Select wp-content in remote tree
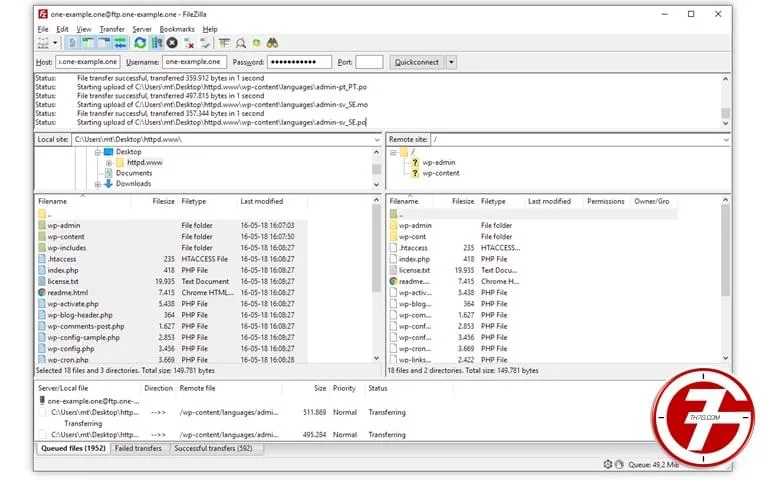 [441, 173]
